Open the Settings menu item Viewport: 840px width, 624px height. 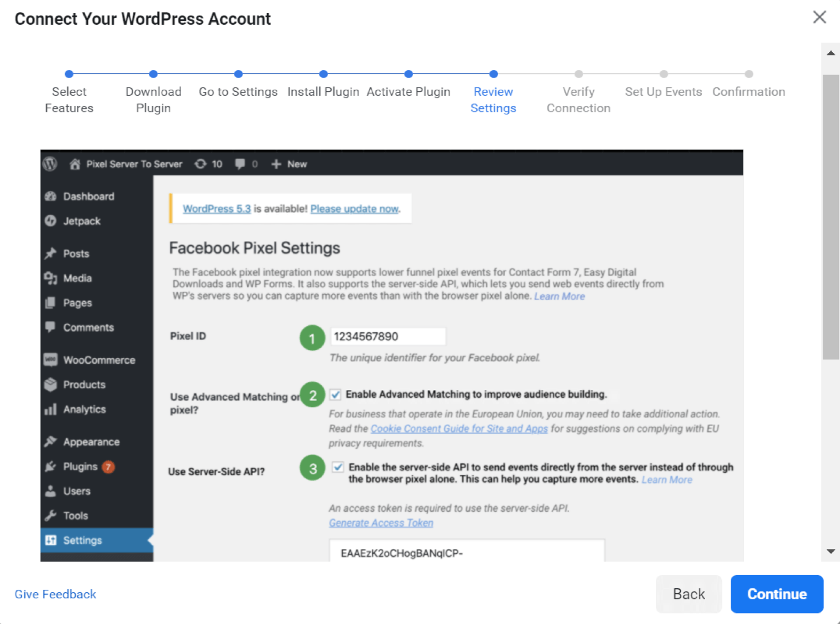coord(97,540)
